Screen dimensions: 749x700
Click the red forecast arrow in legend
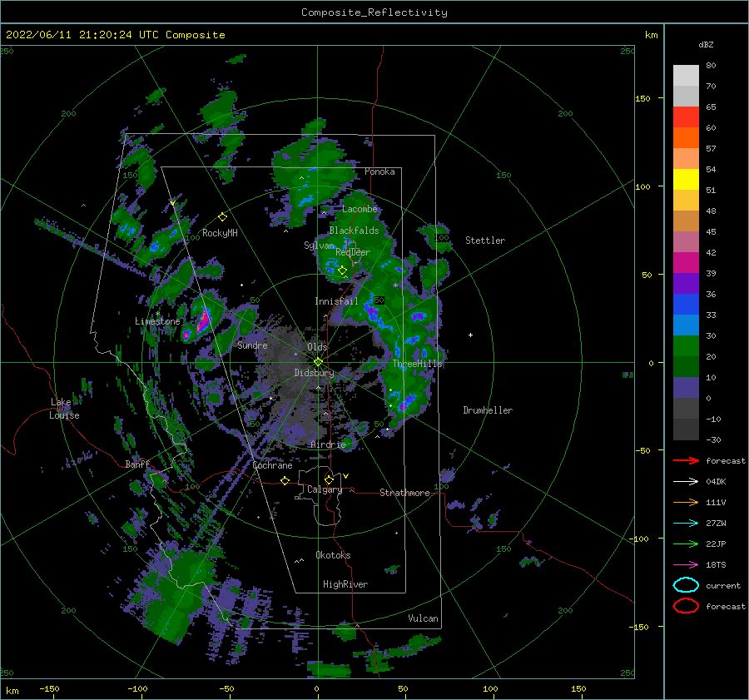[686, 460]
